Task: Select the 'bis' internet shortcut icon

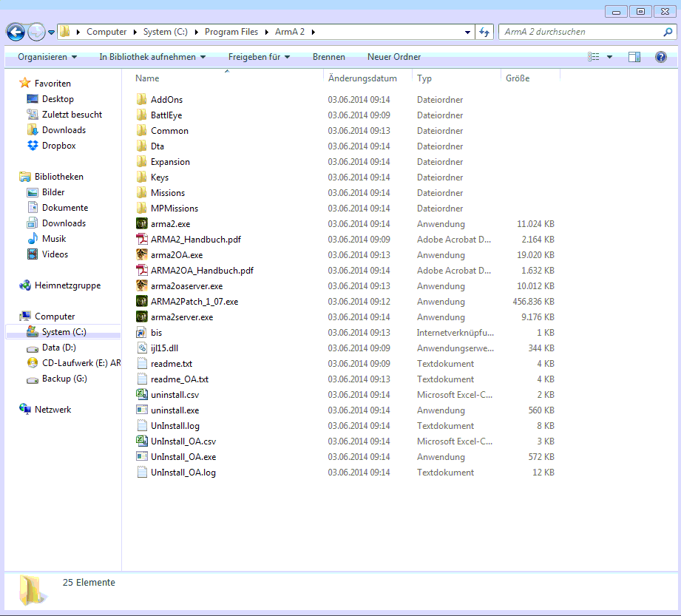Action: (x=141, y=332)
